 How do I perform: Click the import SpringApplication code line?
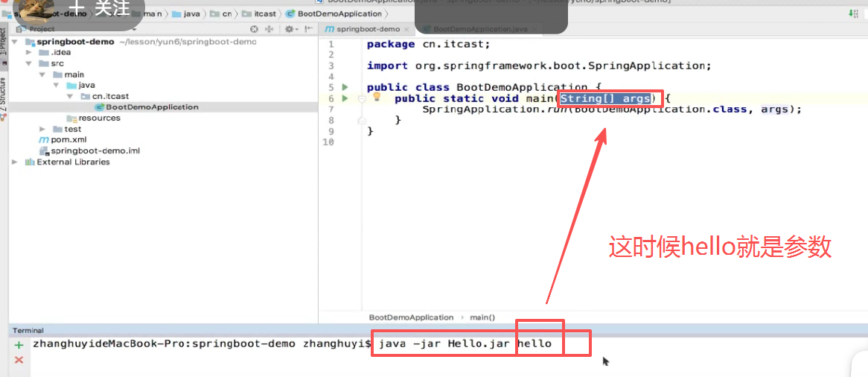click(x=539, y=66)
